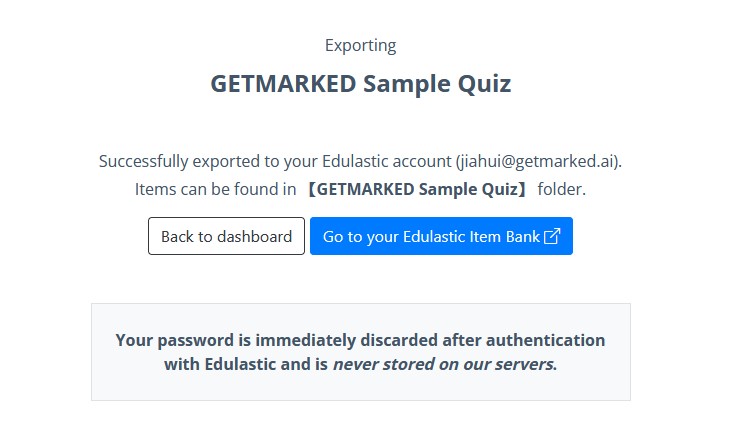Go back to the dashboard
The image size is (738, 440).
(x=226, y=236)
